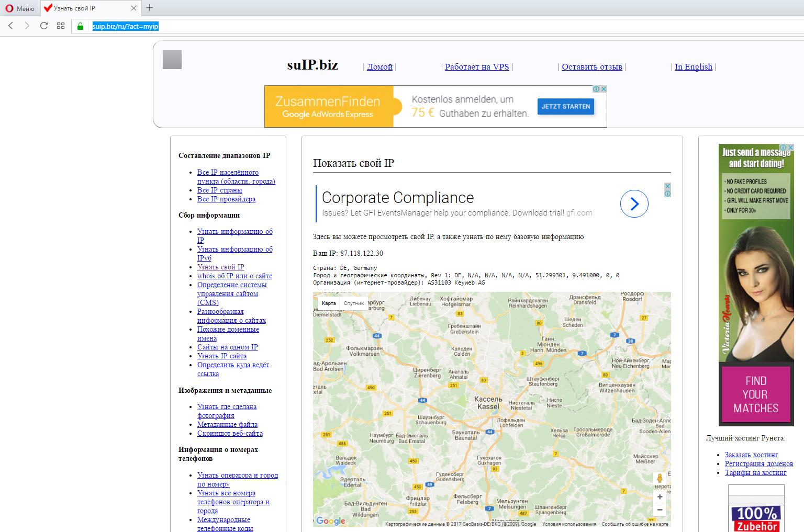Select the 'Узнать свой IP' browser tab
Viewport: 804px width, 532px height.
pos(91,8)
